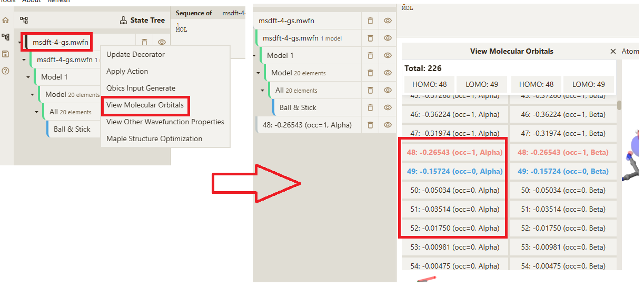Viewport: 644px width, 287px height.
Task: Choose Maple Structure Optimization menu entry
Action: [x=154, y=139]
